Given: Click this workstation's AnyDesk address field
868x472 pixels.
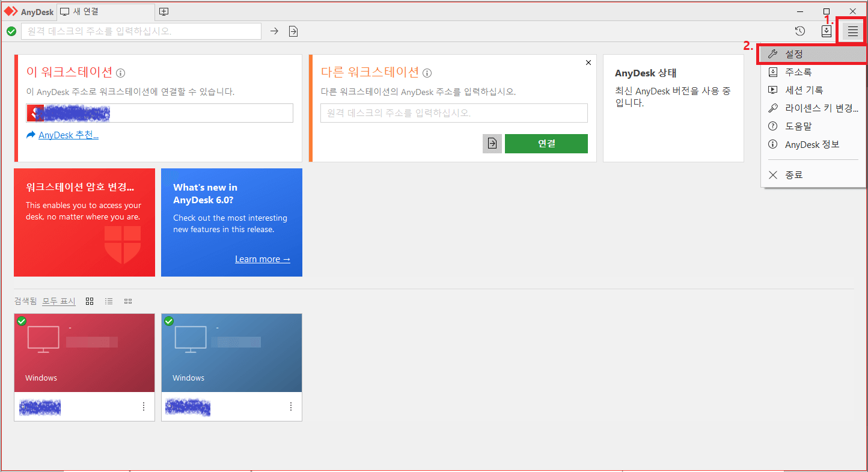Looking at the screenshot, I should tap(159, 113).
